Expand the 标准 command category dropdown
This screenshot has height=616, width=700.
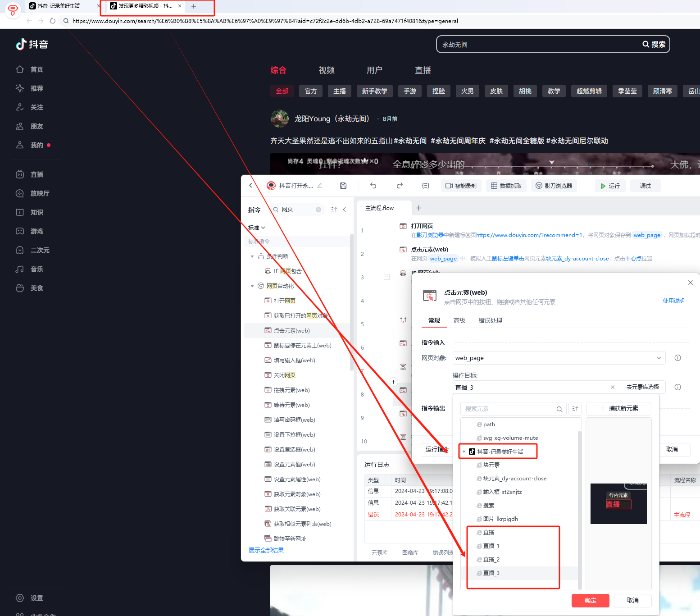(x=257, y=228)
